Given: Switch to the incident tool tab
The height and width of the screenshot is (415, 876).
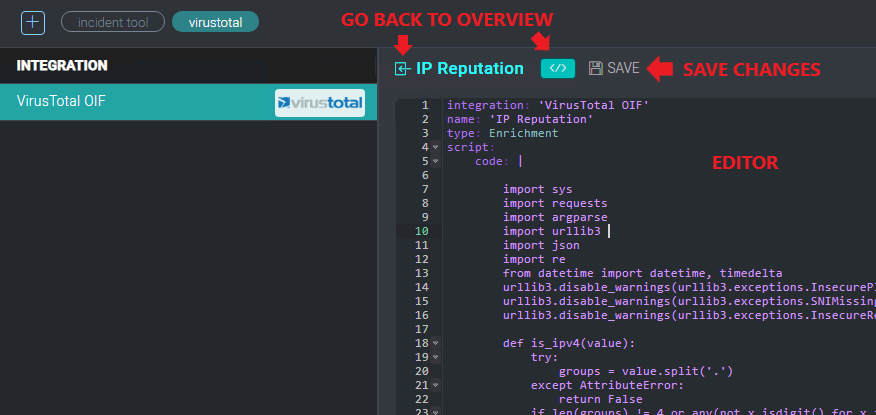Looking at the screenshot, I should pos(112,21).
